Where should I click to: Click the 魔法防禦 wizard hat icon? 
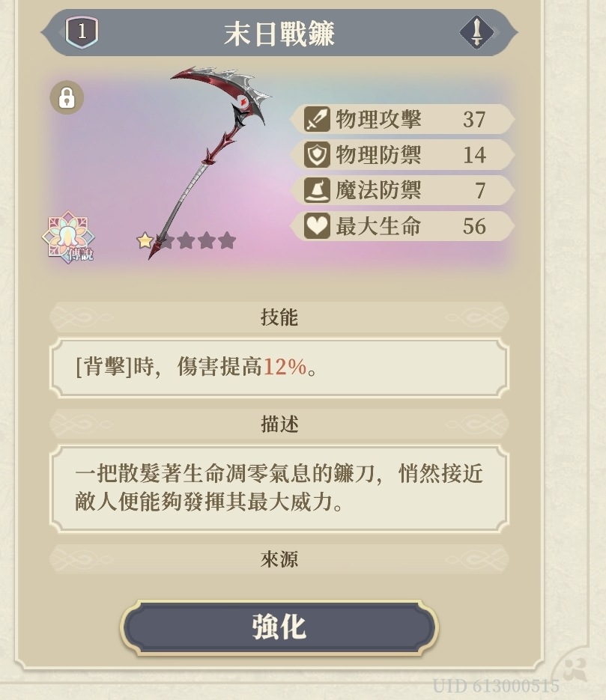tap(317, 191)
